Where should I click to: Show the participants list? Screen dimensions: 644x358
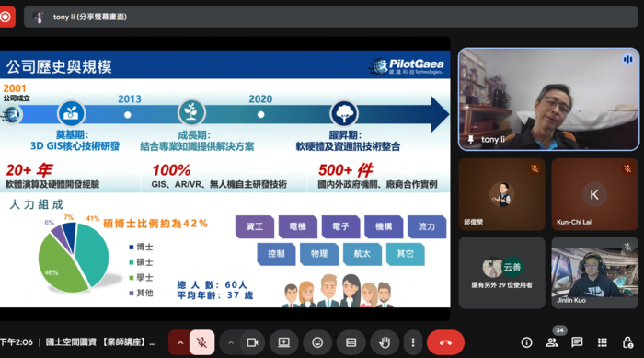tap(552, 342)
